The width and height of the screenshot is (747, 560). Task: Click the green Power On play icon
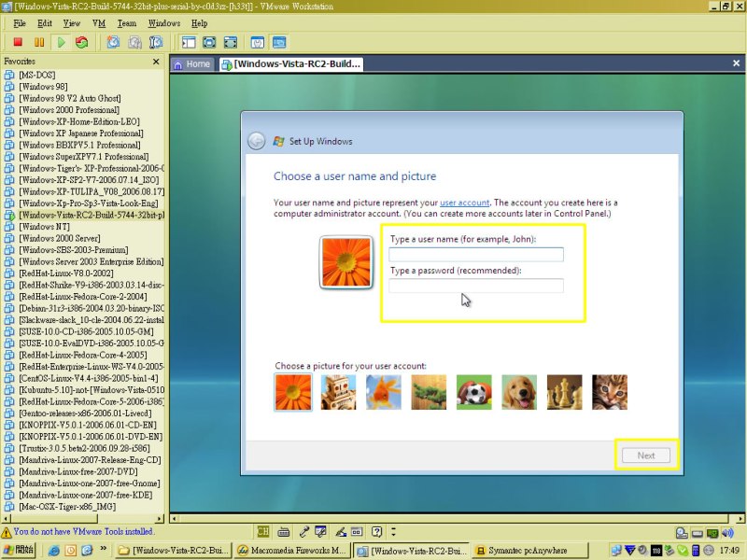[x=61, y=42]
